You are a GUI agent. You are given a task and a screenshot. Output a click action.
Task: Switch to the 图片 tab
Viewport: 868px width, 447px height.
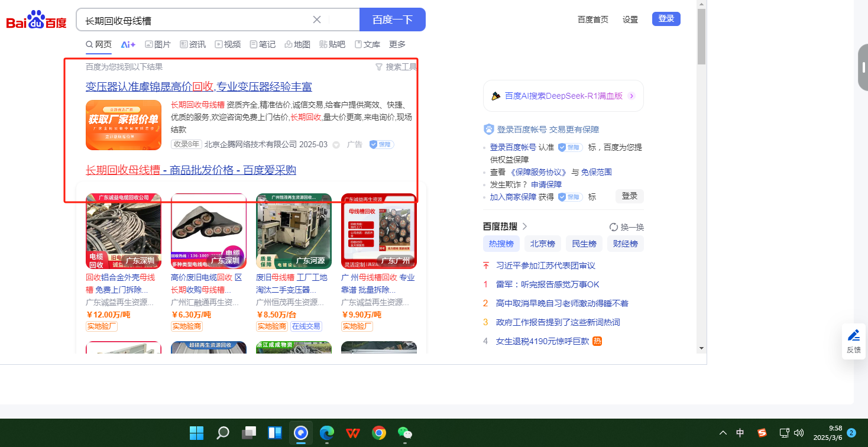pyautogui.click(x=158, y=44)
